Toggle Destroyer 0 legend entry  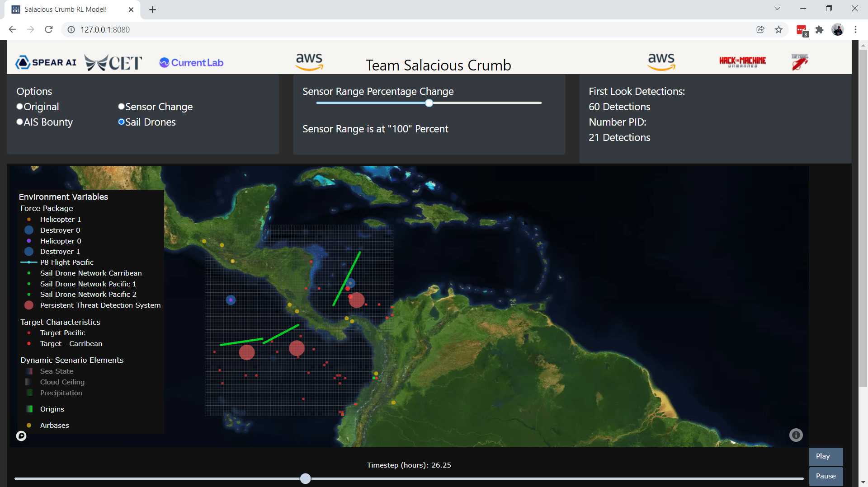[60, 230]
